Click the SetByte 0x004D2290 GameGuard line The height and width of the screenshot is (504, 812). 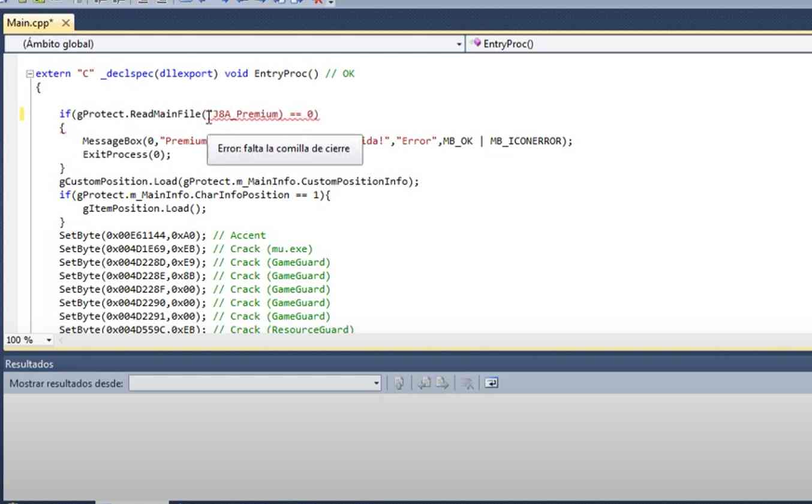195,303
